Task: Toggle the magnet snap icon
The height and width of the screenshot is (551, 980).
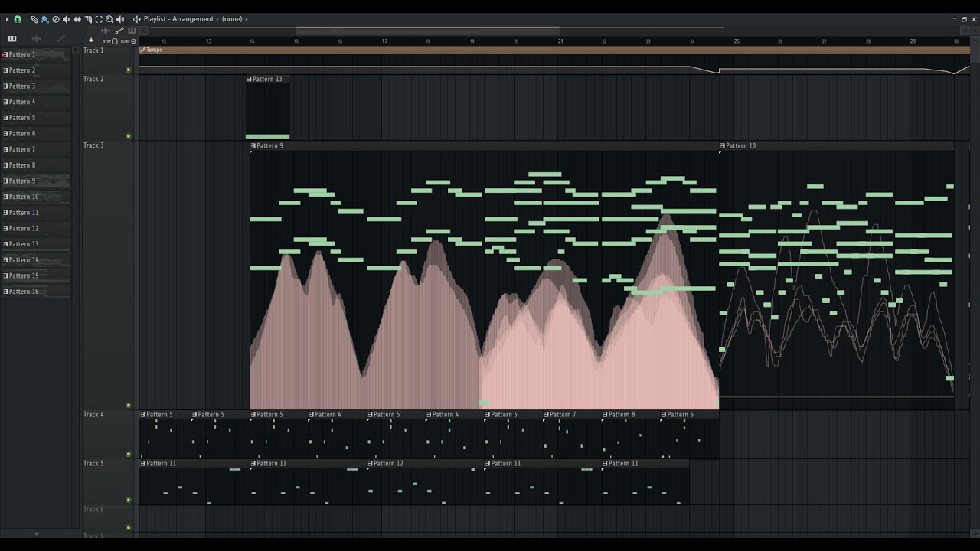Action: (18, 19)
